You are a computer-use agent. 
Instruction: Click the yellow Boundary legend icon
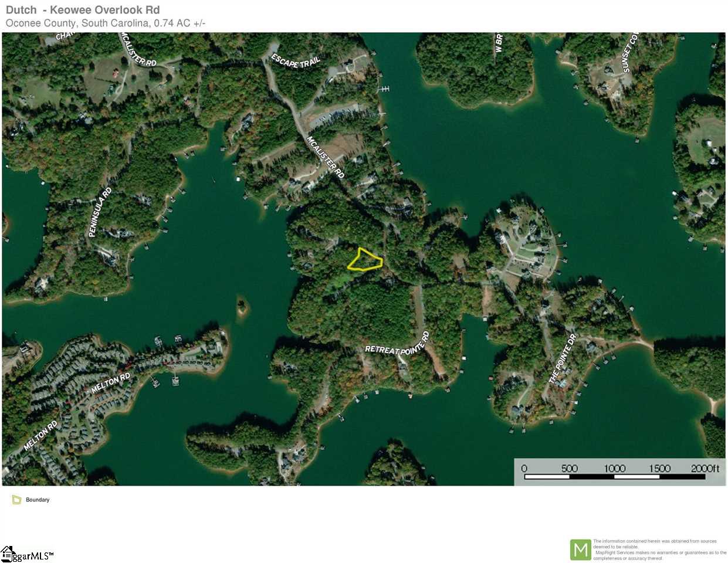[16, 500]
